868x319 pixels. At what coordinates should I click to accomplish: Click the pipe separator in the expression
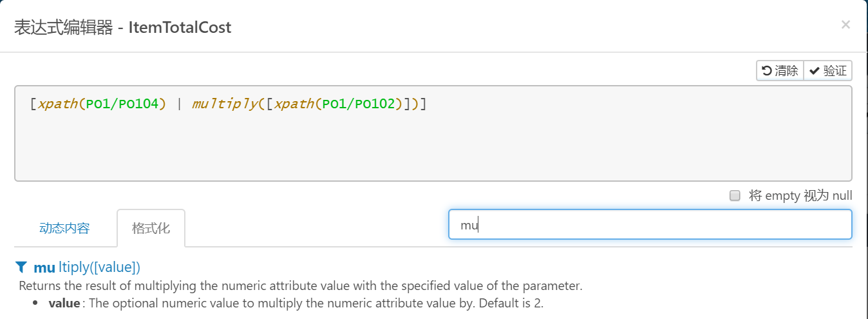[179, 104]
